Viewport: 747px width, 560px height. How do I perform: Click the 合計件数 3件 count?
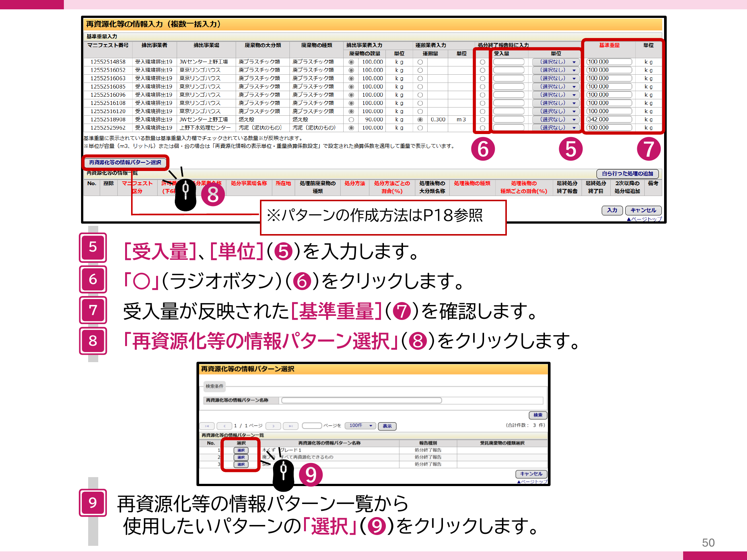click(525, 425)
